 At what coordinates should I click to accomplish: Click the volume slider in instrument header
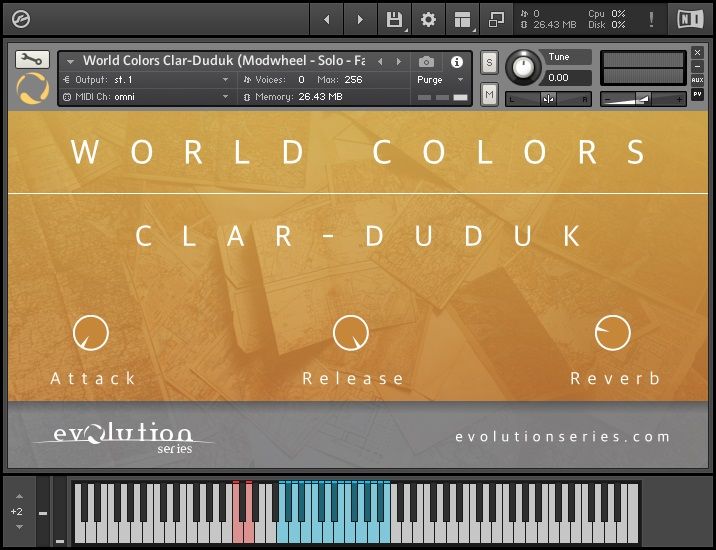(x=643, y=99)
